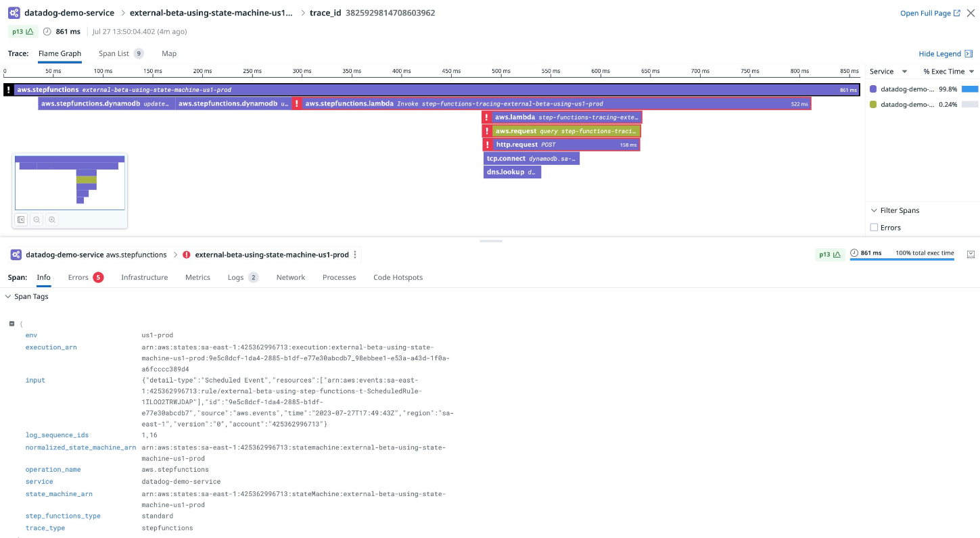Switch to Flame Graph view
This screenshot has height=538, width=980.
coord(60,53)
